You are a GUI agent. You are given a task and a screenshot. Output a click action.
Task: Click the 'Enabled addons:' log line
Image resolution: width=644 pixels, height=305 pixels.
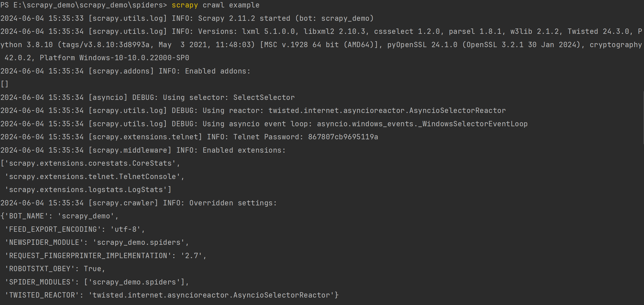(125, 71)
